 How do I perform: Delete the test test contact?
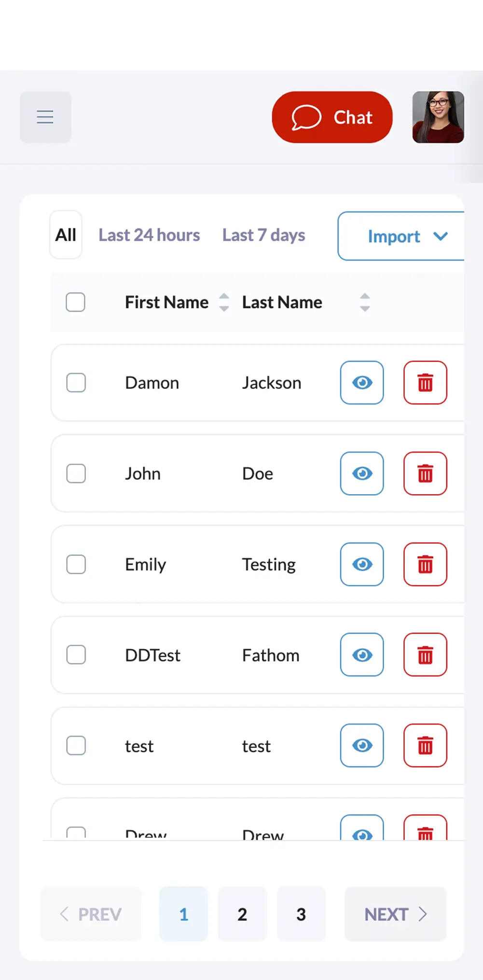pos(425,745)
